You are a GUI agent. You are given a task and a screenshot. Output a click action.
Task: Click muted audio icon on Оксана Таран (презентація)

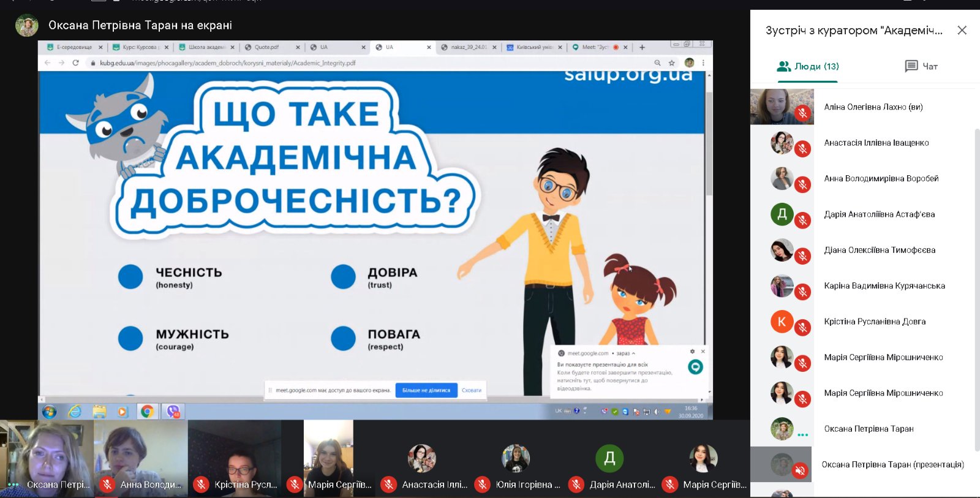pos(799,470)
